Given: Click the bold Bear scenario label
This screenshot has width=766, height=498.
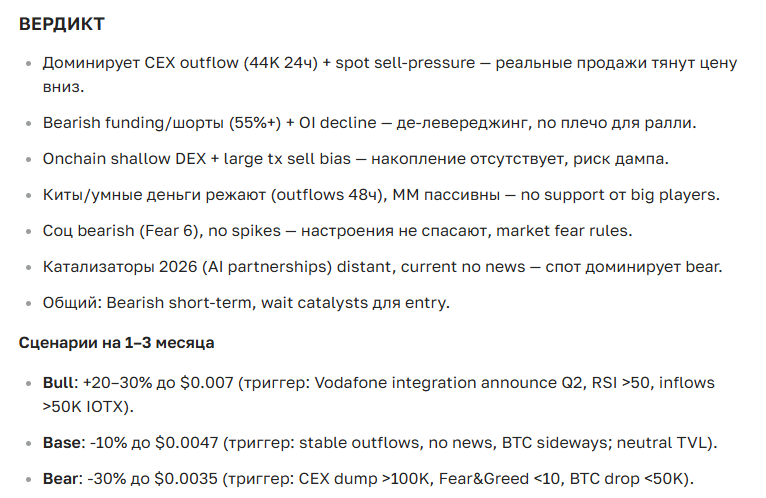Looking at the screenshot, I should coord(60,479).
